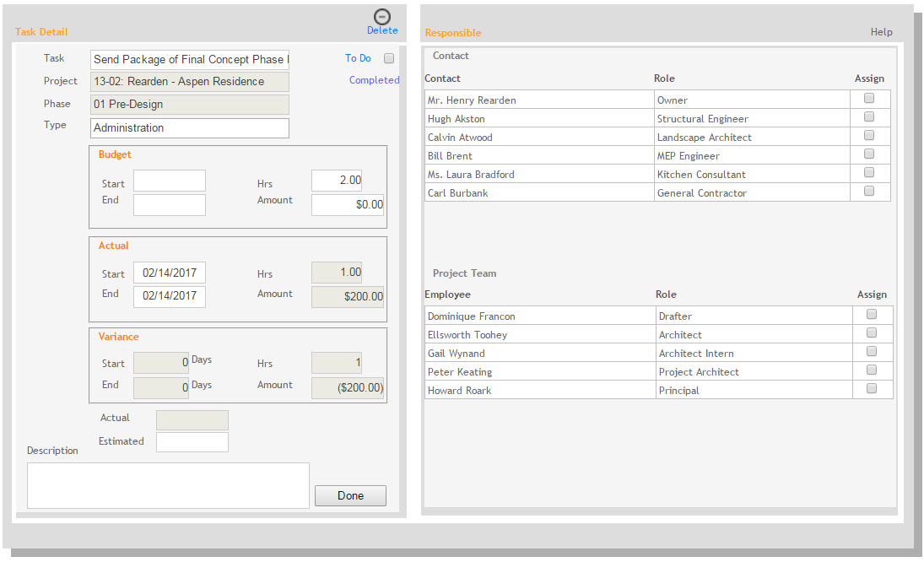Click the Actual Hrs field 1.00

tap(337, 273)
